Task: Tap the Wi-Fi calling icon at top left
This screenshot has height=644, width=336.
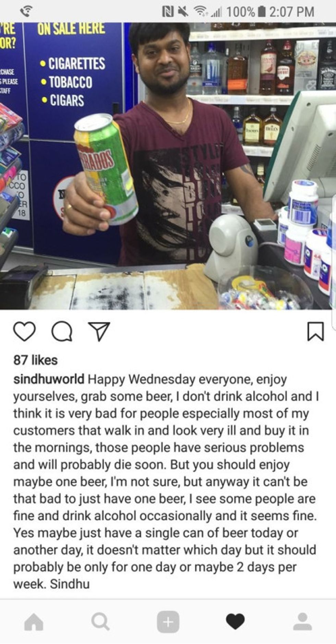Action: [25, 11]
